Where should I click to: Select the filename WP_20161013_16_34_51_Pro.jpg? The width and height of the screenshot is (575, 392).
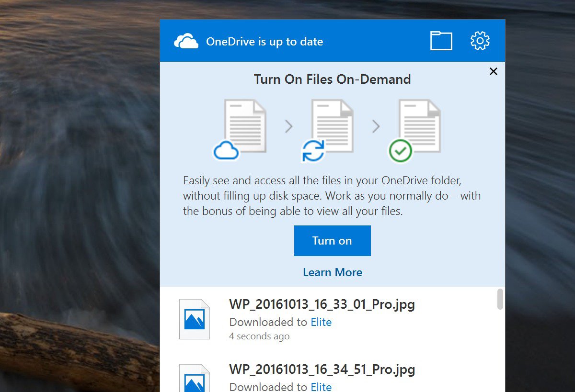coord(322,370)
